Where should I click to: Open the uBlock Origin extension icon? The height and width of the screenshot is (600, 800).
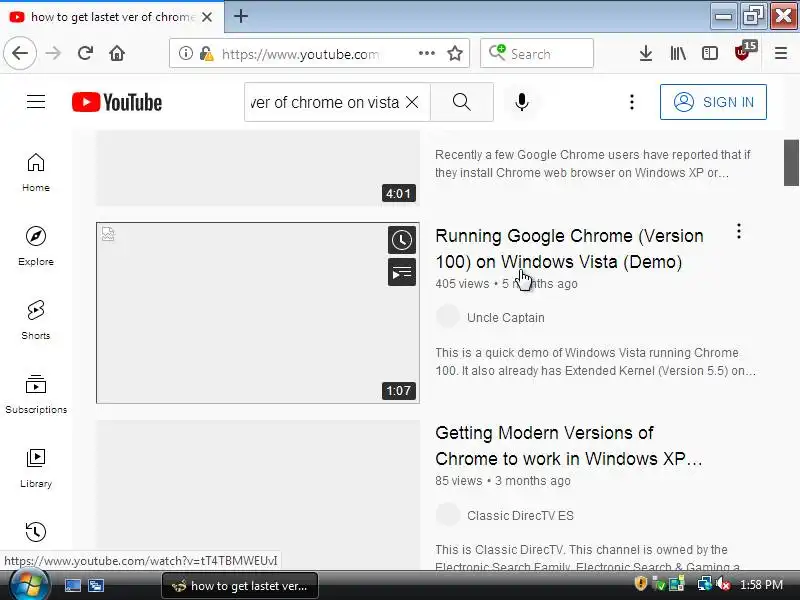[x=744, y=52]
